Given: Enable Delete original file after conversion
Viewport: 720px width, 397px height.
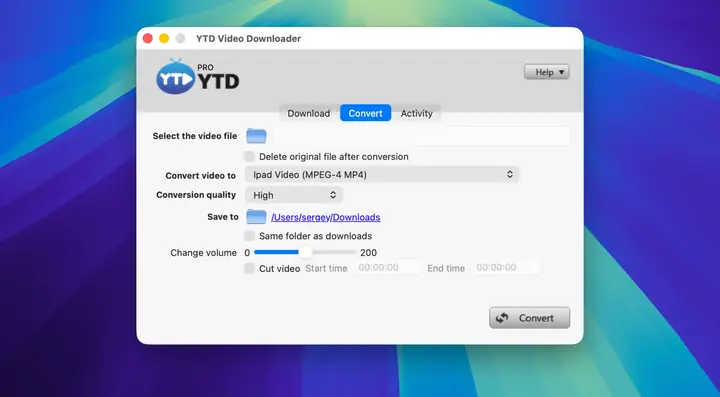Looking at the screenshot, I should (249, 157).
